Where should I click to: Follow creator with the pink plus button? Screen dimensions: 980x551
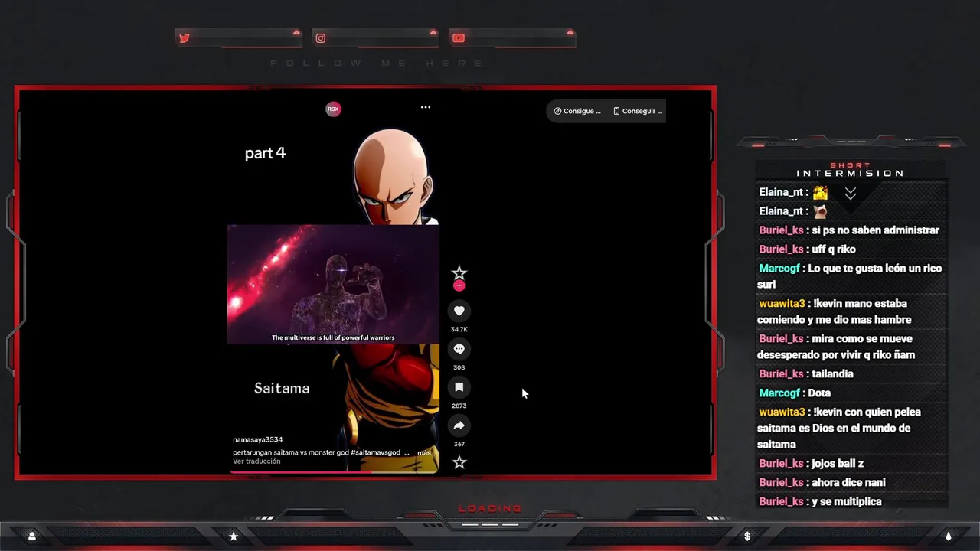coord(459,285)
